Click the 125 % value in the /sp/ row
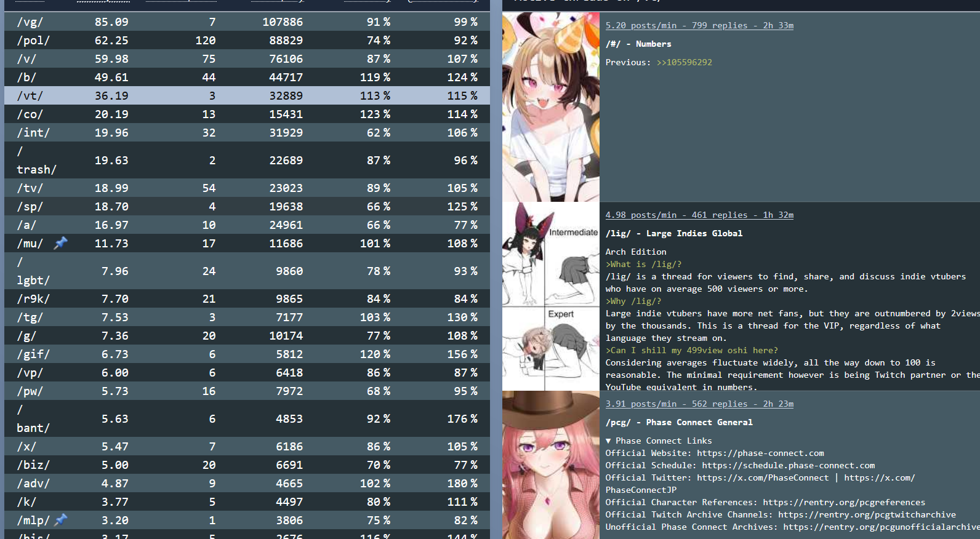Viewport: 980px width, 539px height. pyautogui.click(x=462, y=206)
